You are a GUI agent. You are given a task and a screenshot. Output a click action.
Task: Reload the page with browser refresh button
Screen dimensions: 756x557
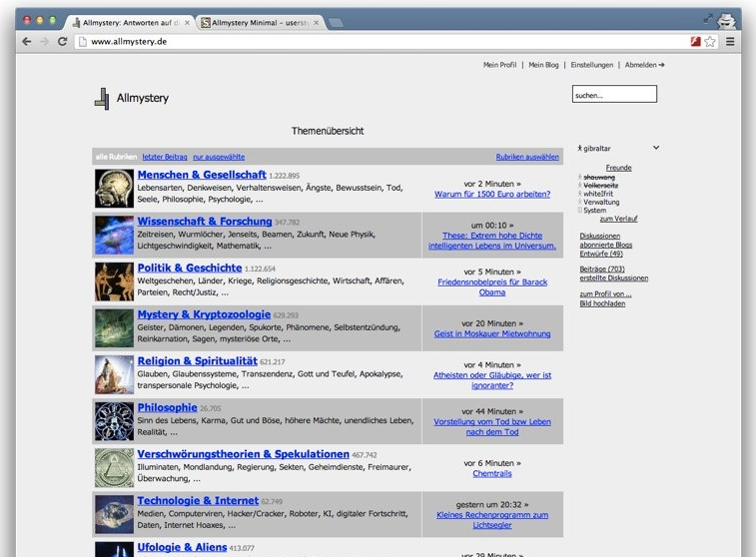click(x=62, y=42)
